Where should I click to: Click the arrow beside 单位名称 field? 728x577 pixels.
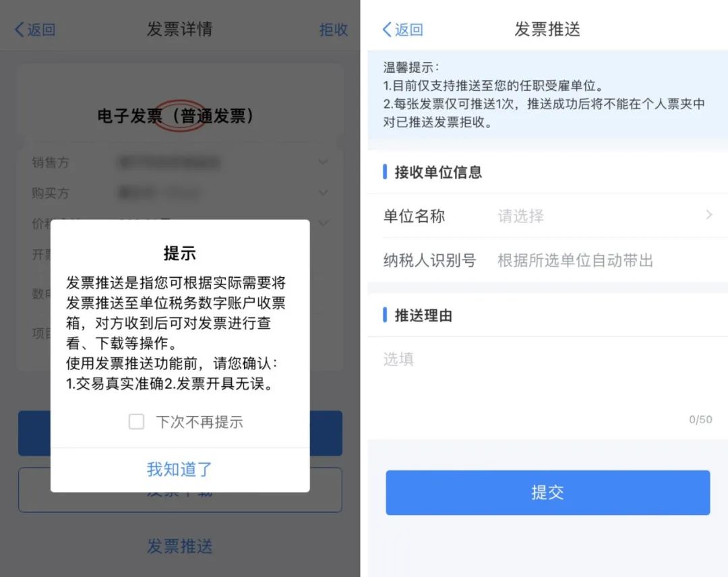tap(709, 215)
